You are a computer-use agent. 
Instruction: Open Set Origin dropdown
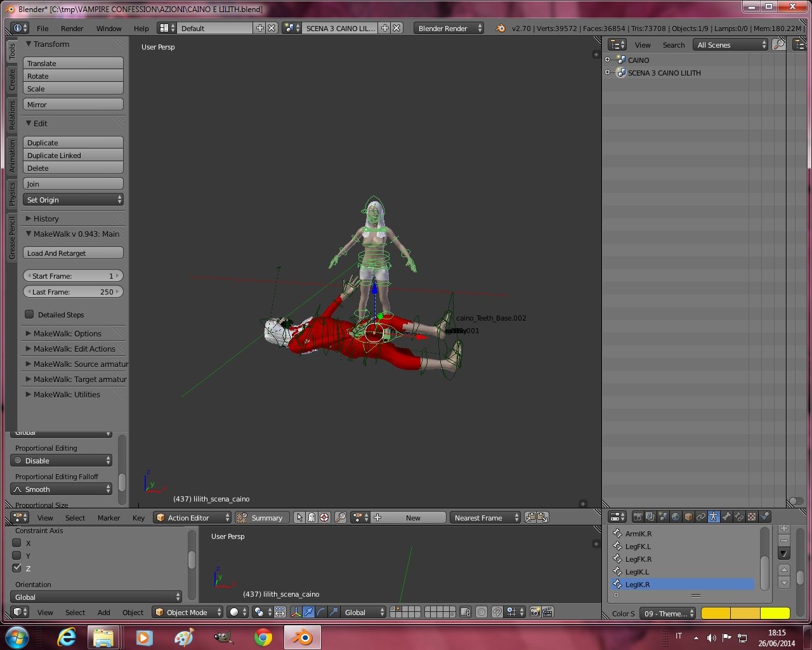point(74,199)
